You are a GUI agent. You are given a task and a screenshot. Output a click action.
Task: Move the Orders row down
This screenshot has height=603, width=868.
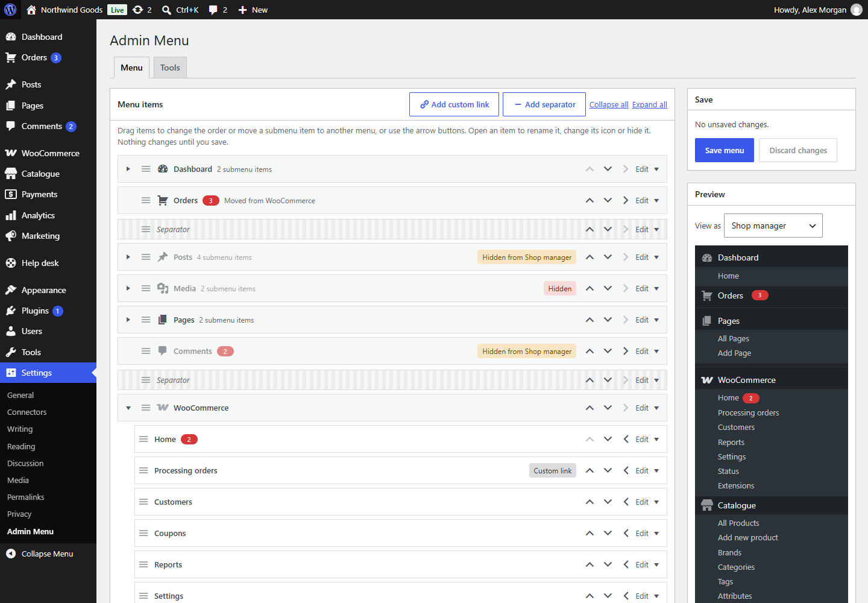pos(608,200)
